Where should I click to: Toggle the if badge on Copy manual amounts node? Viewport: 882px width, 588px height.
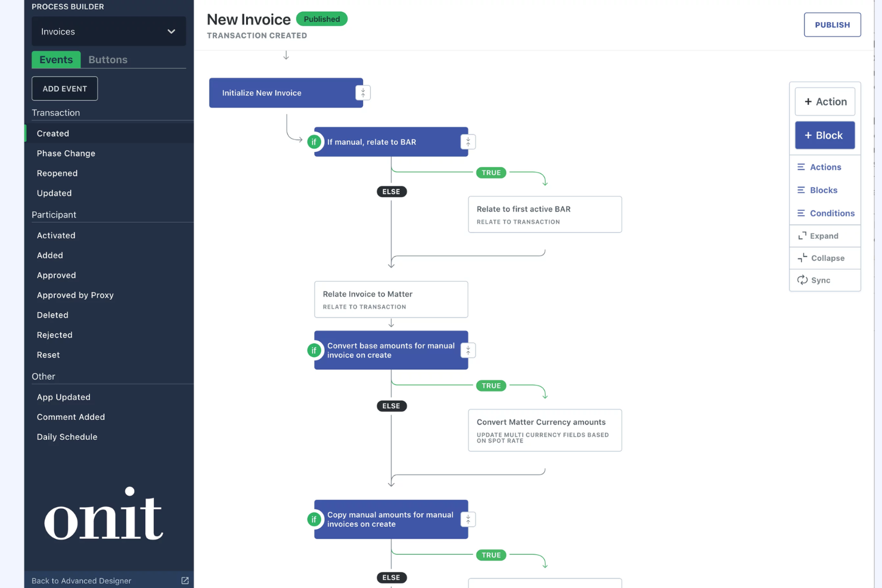[x=314, y=519]
